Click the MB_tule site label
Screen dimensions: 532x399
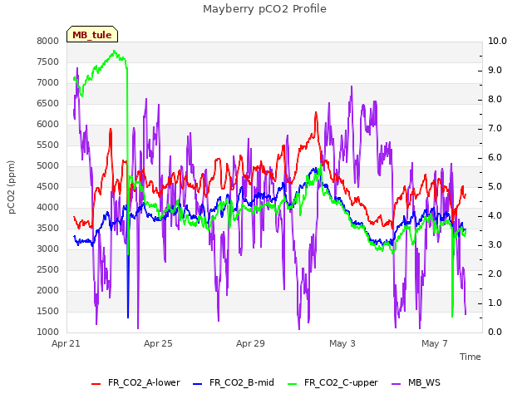pos(92,35)
